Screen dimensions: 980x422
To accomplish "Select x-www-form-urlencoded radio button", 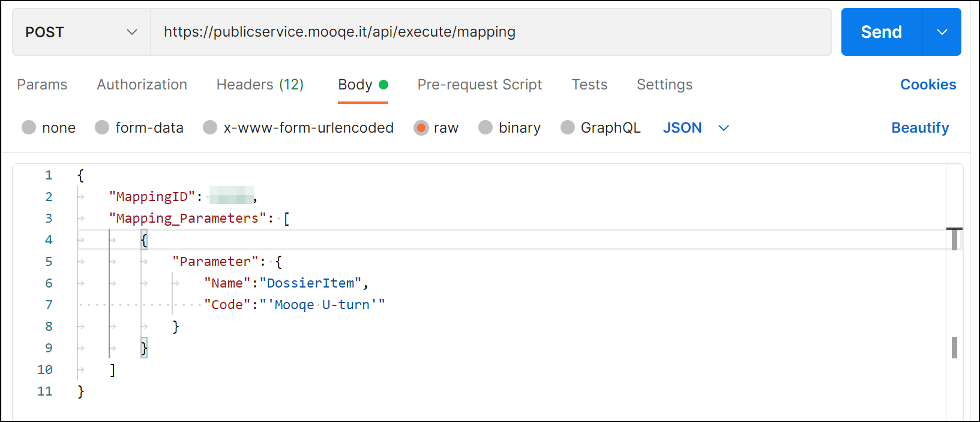I will point(210,127).
